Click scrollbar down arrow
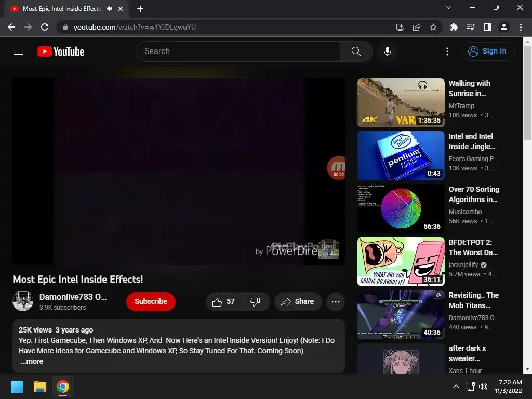 (x=527, y=369)
